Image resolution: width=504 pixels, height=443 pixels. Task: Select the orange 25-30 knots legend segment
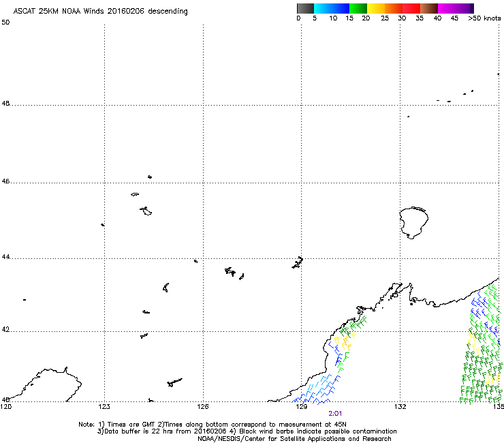[x=394, y=8]
